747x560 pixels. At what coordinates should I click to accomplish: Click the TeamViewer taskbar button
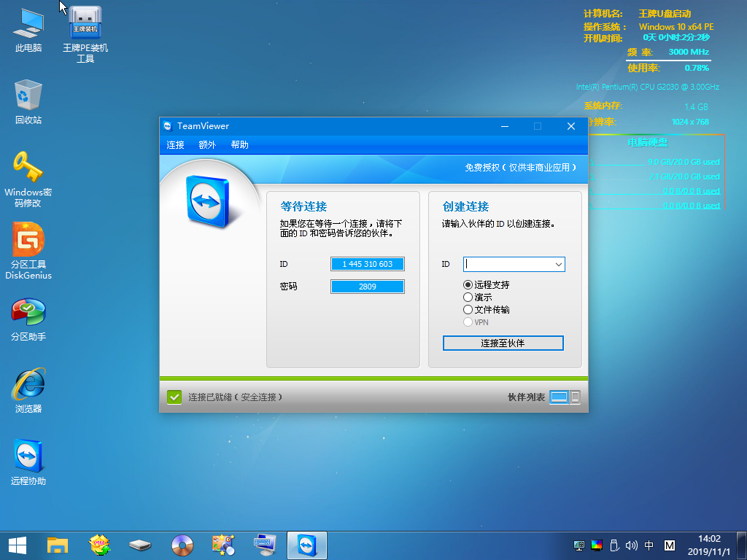307,545
